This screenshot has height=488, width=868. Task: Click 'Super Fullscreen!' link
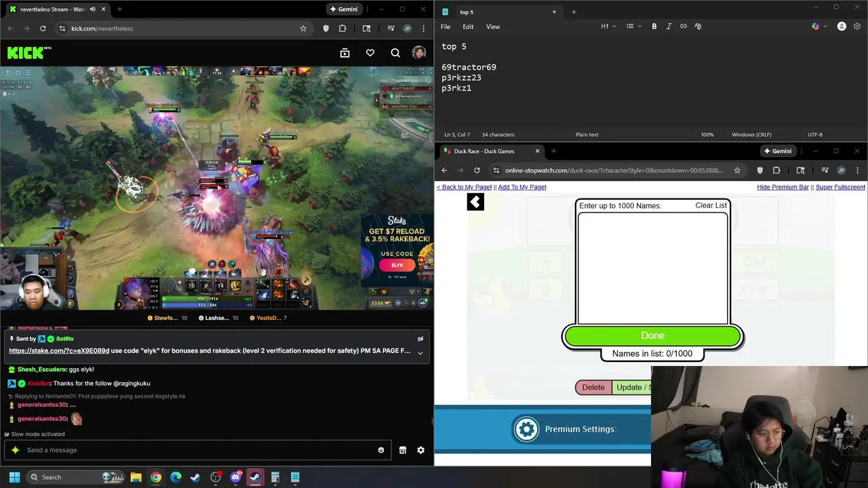(x=840, y=187)
